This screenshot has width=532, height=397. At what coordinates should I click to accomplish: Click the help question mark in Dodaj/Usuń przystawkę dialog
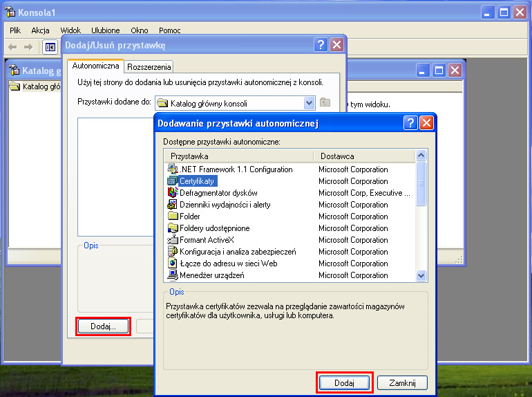tap(321, 44)
